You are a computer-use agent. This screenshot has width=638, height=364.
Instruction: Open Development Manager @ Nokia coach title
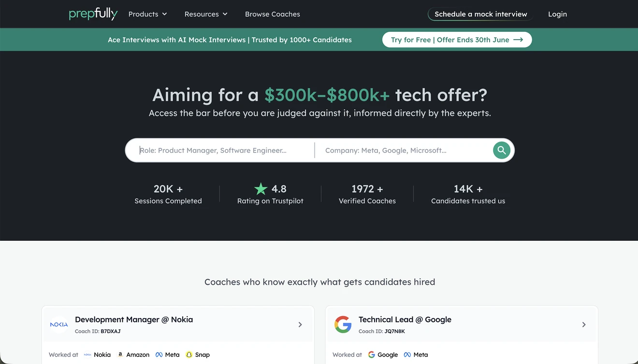[134, 320]
